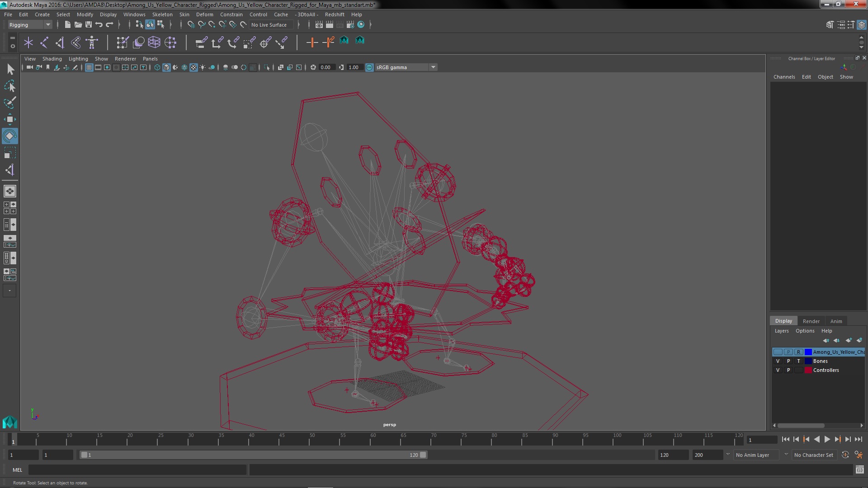Toggle the viewport grid display button
Screen dimensions: 868x488
pyautogui.click(x=89, y=67)
